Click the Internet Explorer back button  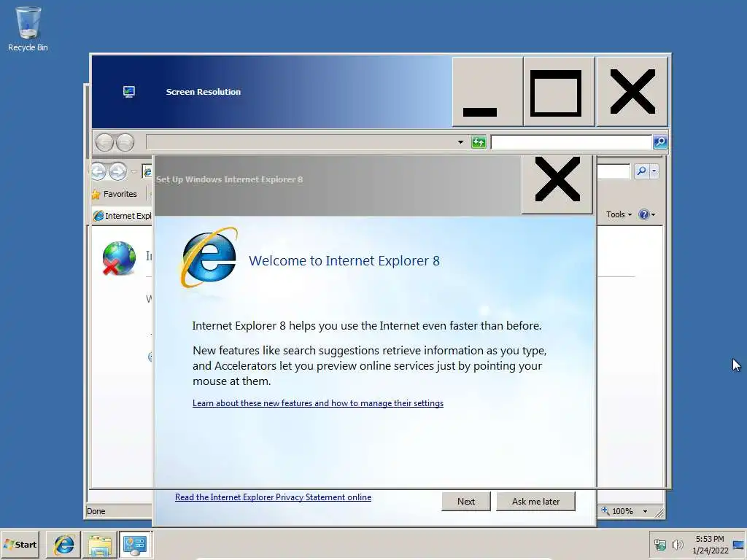pyautogui.click(x=98, y=171)
